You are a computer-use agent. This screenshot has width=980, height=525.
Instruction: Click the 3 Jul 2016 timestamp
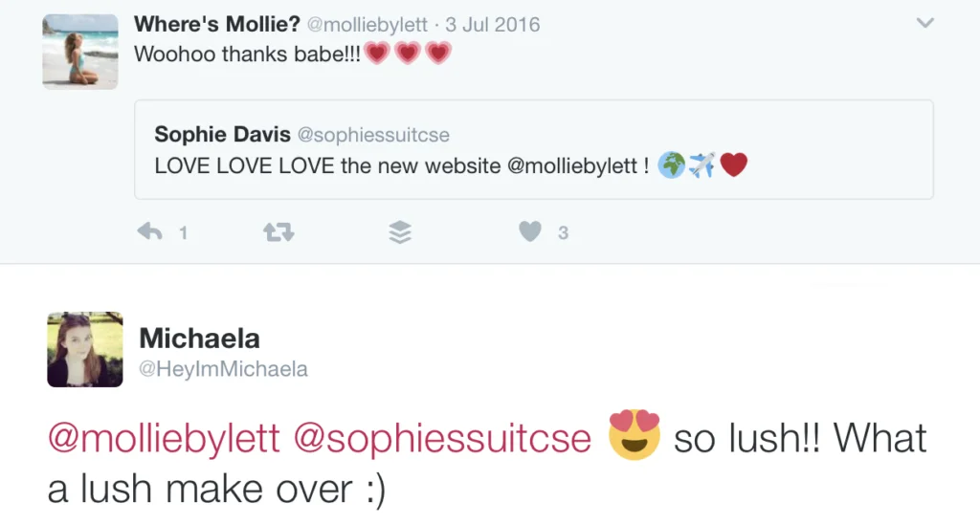coord(493,26)
